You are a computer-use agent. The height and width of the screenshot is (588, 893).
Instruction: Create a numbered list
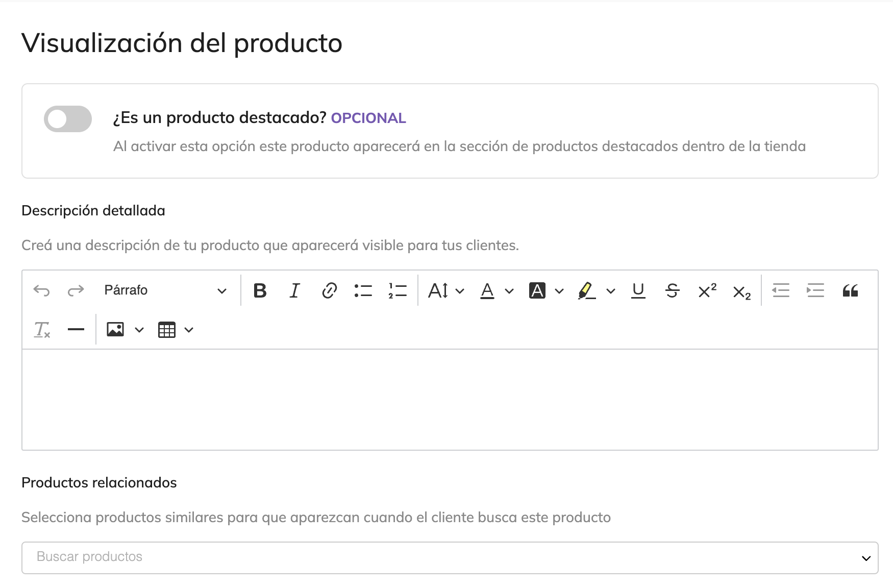(398, 290)
